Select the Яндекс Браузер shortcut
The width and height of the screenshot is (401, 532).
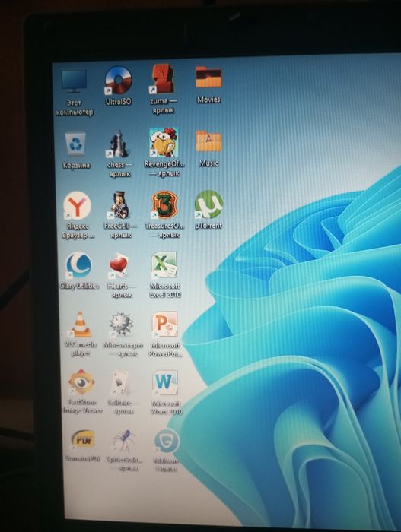pos(78,206)
